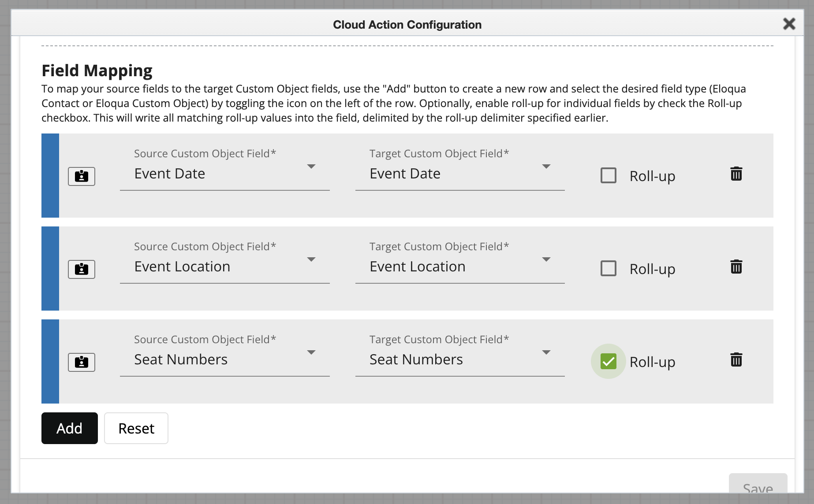This screenshot has width=814, height=504.
Task: Toggle field type icon for Seat Numbers row
Action: pyautogui.click(x=81, y=362)
